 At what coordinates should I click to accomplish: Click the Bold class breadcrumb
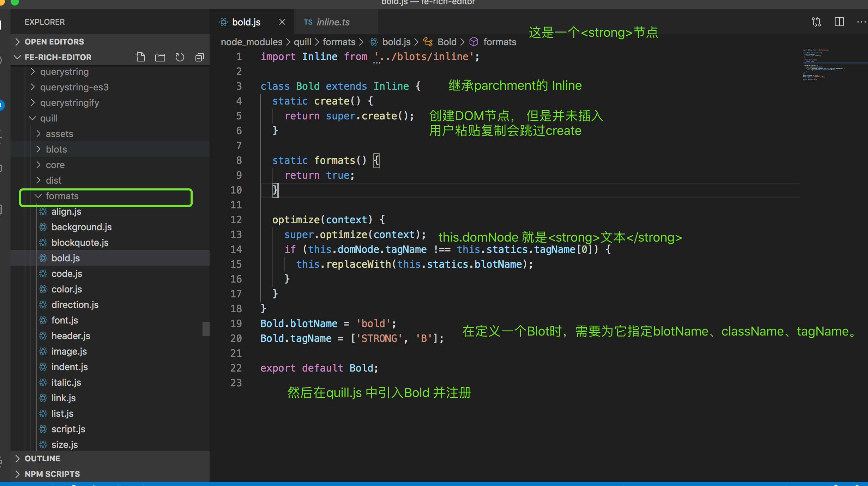pos(447,42)
